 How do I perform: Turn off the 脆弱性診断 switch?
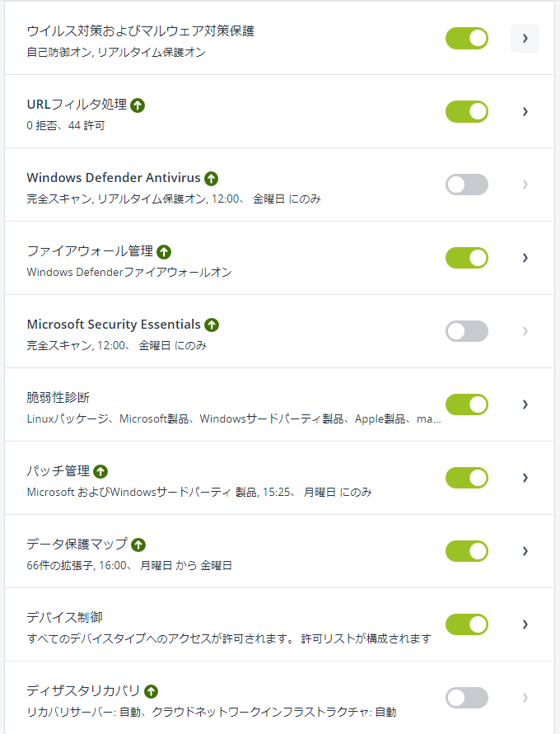467,404
